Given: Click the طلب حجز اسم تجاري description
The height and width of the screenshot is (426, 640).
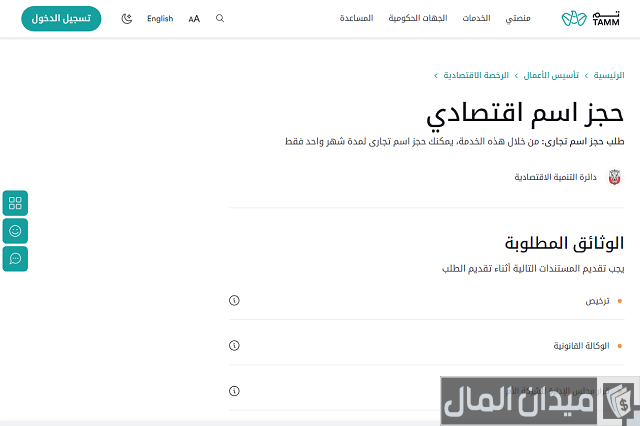Looking at the screenshot, I should pos(455,142).
